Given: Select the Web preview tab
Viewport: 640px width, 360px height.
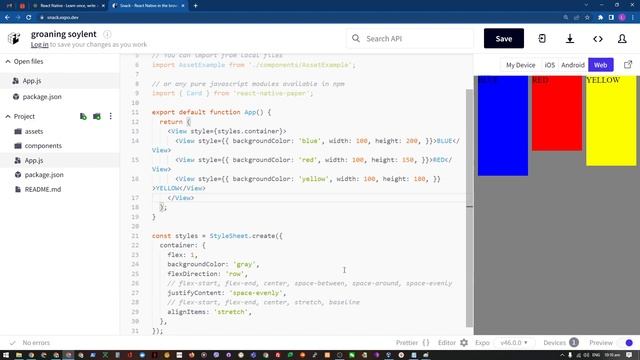Looking at the screenshot, I should coord(600,65).
